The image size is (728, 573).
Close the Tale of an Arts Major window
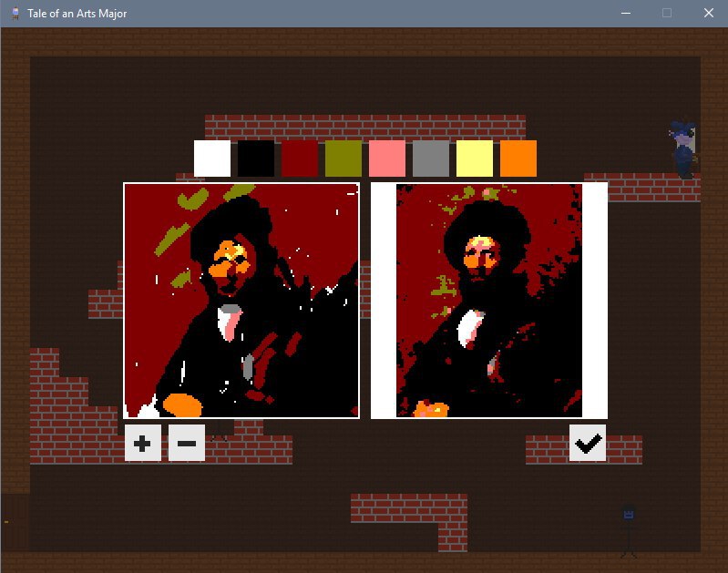click(x=708, y=13)
